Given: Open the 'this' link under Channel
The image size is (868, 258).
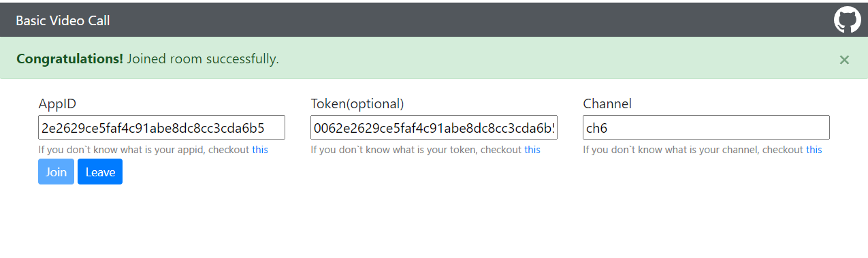Looking at the screenshot, I should pyautogui.click(x=814, y=150).
